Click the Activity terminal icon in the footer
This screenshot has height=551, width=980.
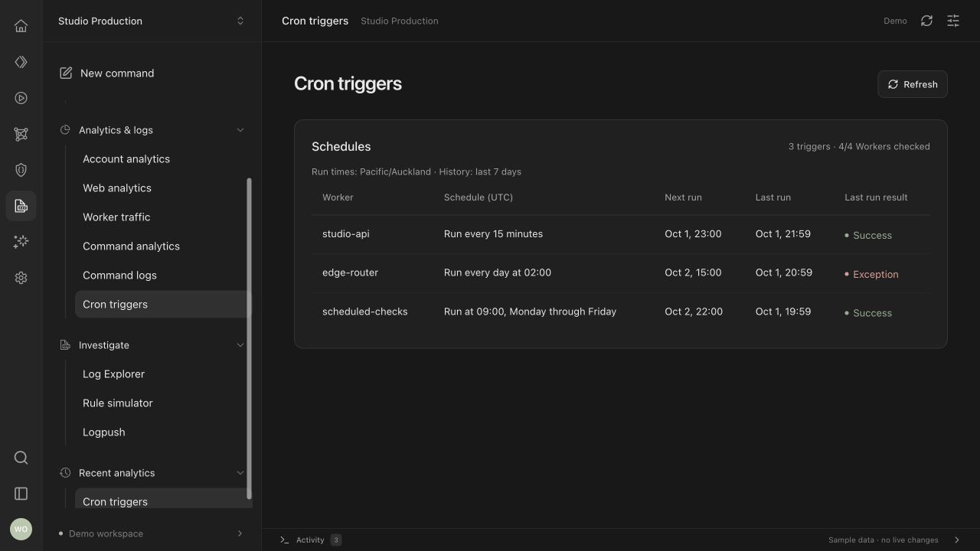(x=285, y=540)
